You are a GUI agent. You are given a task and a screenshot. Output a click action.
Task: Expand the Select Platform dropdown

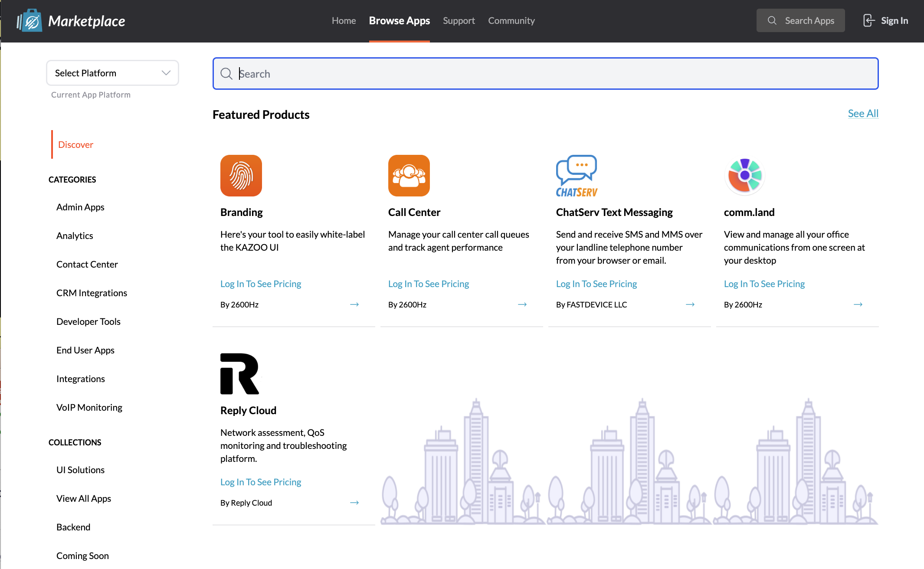coord(112,73)
